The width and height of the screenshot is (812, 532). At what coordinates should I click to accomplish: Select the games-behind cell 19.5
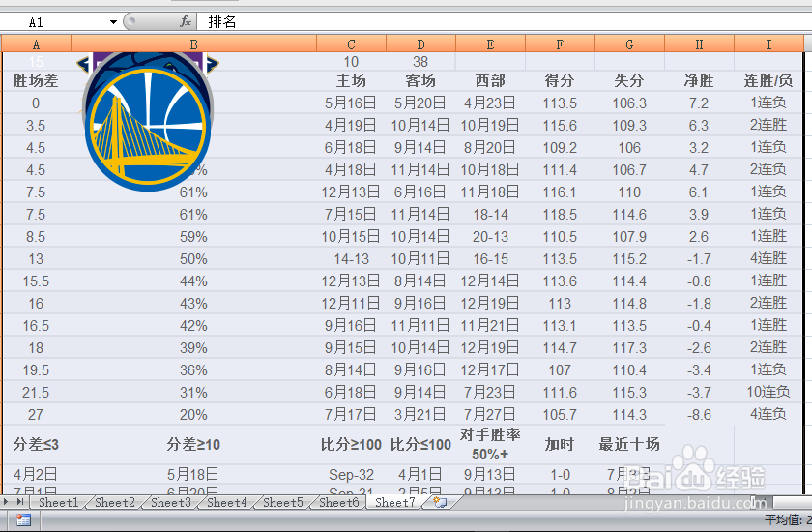point(37,369)
